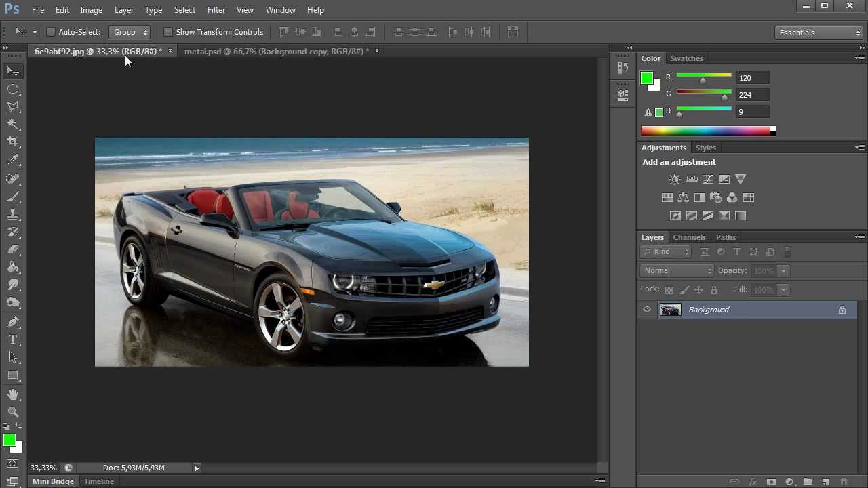This screenshot has width=868, height=488.
Task: Select the Elliptical Marquee tool
Action: tap(13, 89)
